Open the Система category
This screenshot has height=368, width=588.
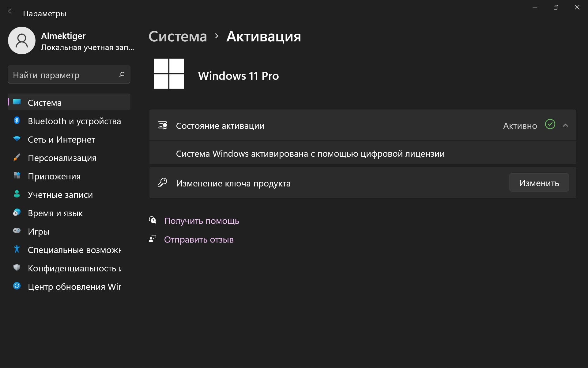tap(69, 102)
